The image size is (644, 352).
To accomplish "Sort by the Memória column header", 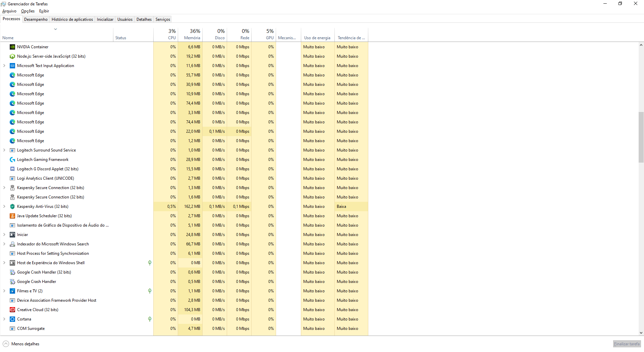I will 190,35.
